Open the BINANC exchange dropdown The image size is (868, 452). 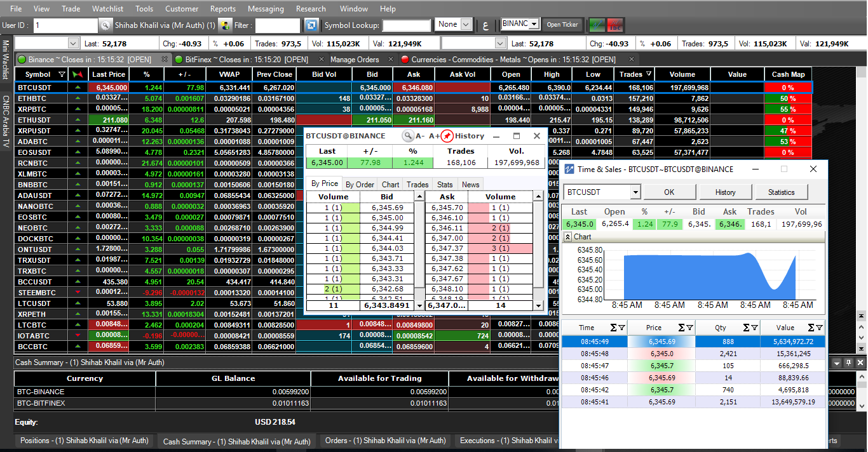tap(534, 23)
